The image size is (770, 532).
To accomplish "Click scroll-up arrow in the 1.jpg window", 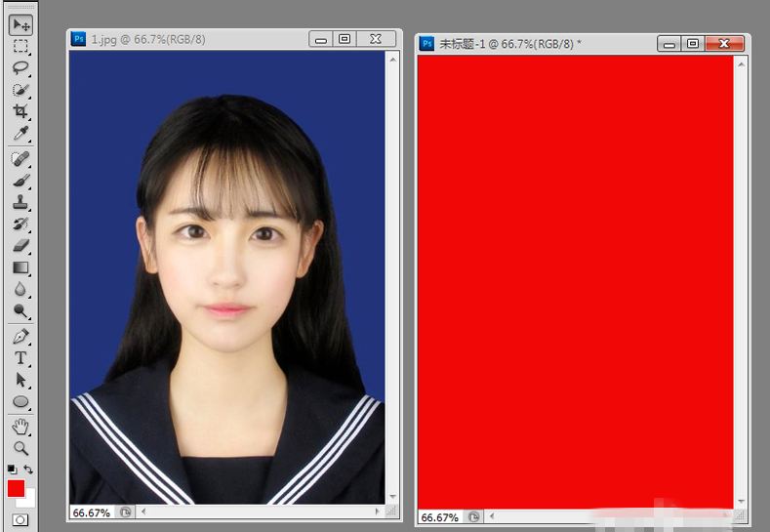I will pos(392,58).
